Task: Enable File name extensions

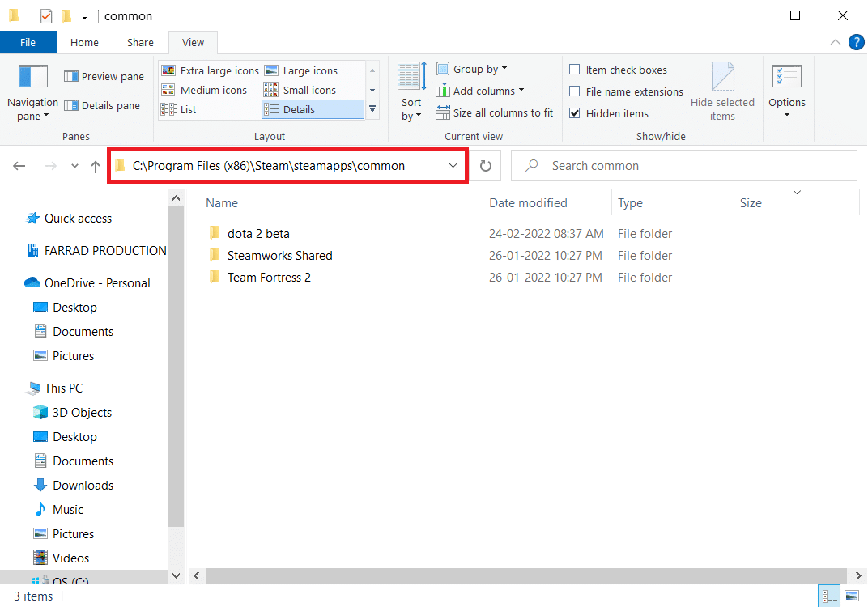Action: coord(575,91)
